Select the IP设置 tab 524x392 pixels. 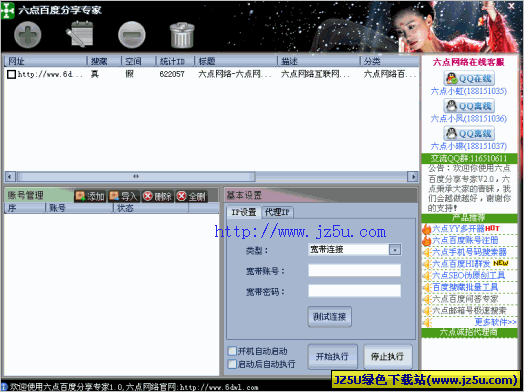coord(244,212)
